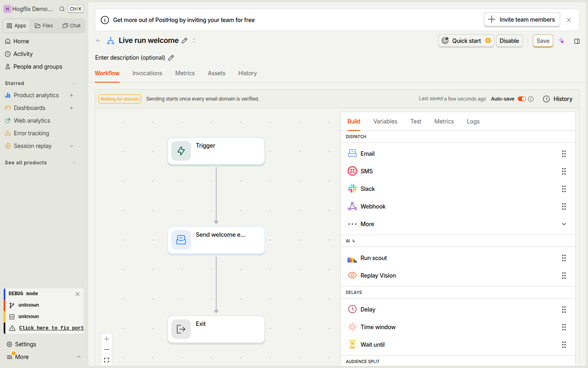Expand See all products arrow
This screenshot has width=588, height=368.
[x=74, y=163]
